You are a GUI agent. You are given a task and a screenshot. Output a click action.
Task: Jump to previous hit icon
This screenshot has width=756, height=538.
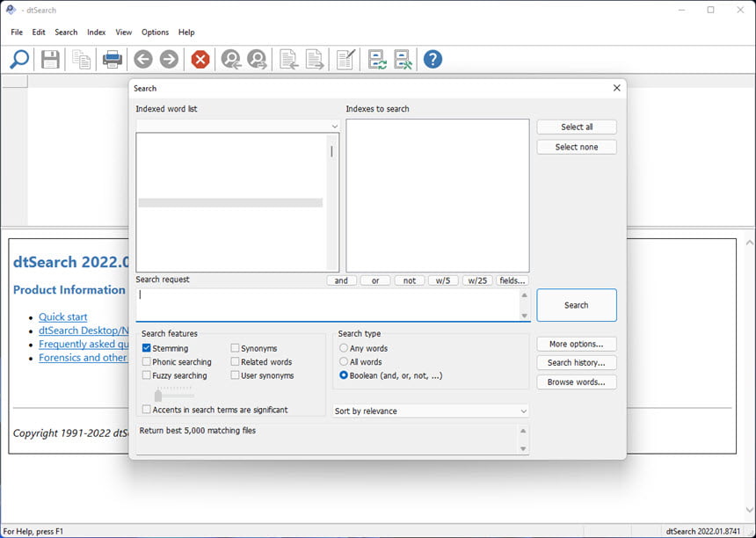[231, 59]
